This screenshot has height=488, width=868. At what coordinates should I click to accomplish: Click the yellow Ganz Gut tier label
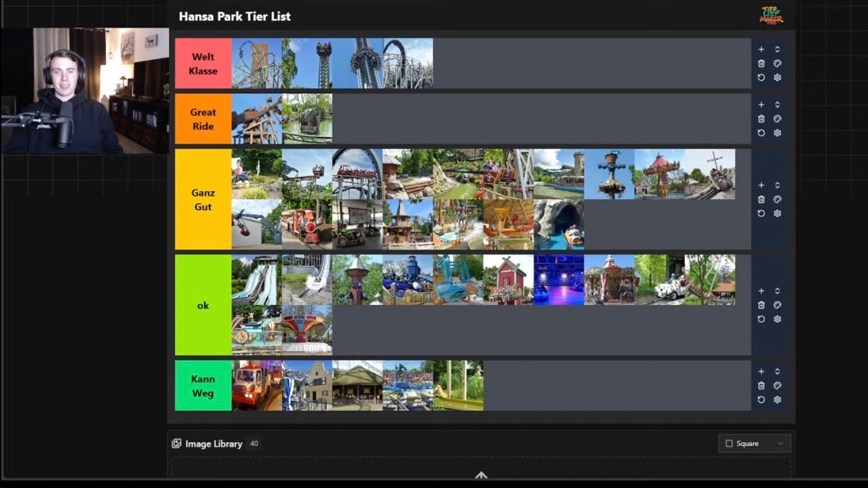pos(203,199)
